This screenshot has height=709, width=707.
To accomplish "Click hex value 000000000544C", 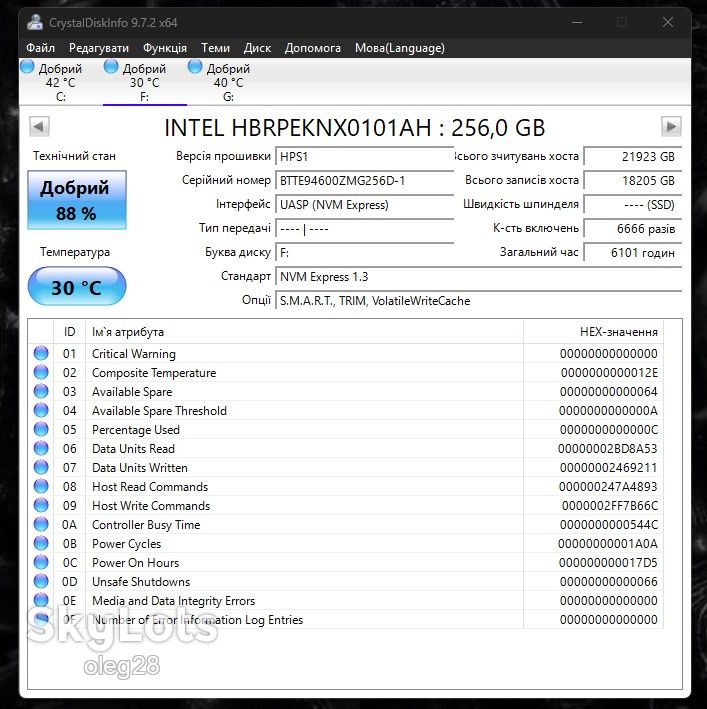I will click(608, 525).
